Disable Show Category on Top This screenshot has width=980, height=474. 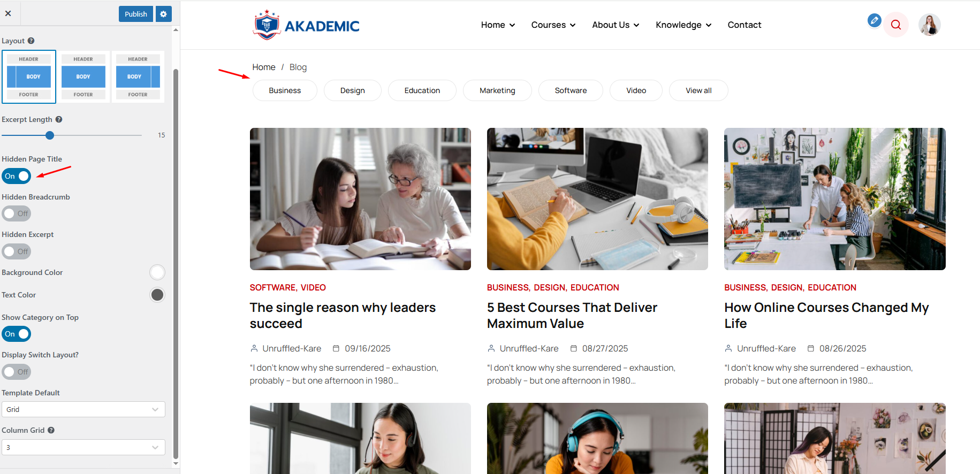17,334
